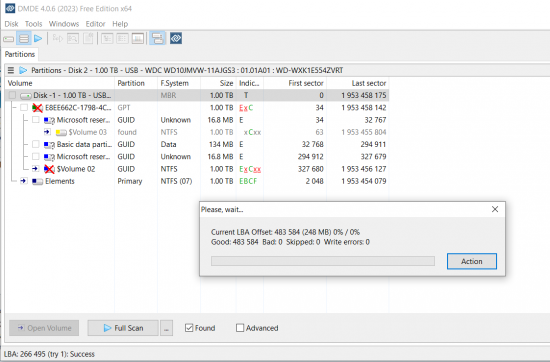The image size is (550, 362).
Task: Enable the Advanced checkbox
Action: pos(240,328)
